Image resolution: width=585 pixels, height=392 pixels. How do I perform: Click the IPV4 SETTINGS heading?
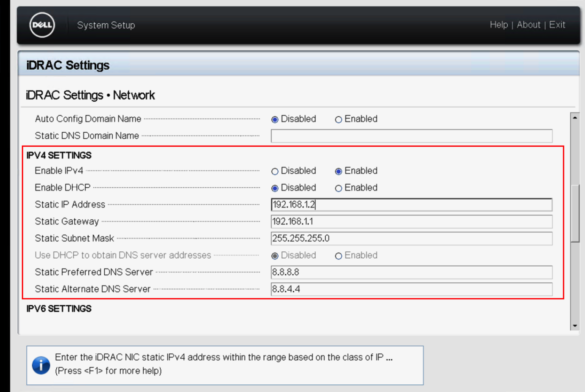59,155
